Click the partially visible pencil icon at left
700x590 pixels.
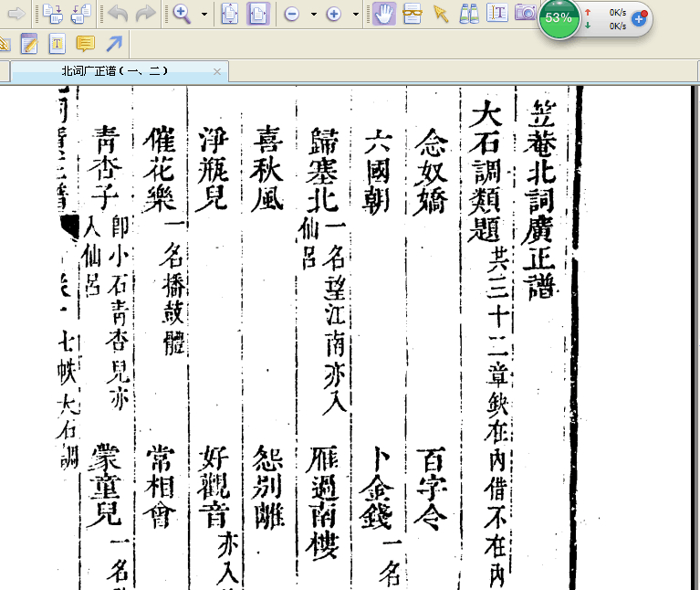4,44
